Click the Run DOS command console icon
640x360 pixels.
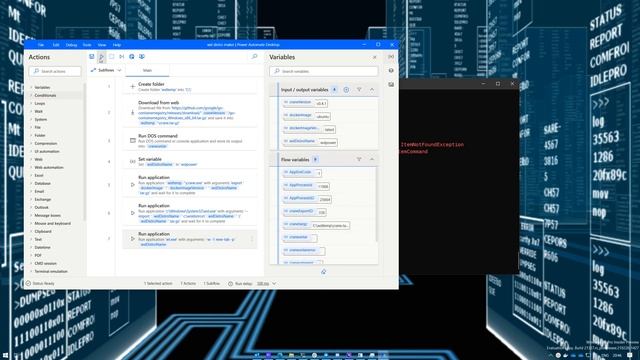coord(133,140)
